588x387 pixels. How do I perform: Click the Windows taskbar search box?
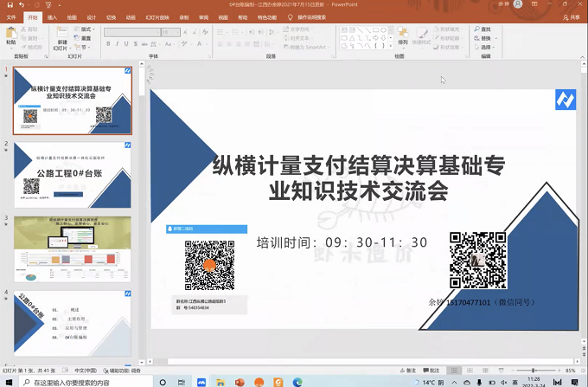click(x=86, y=382)
